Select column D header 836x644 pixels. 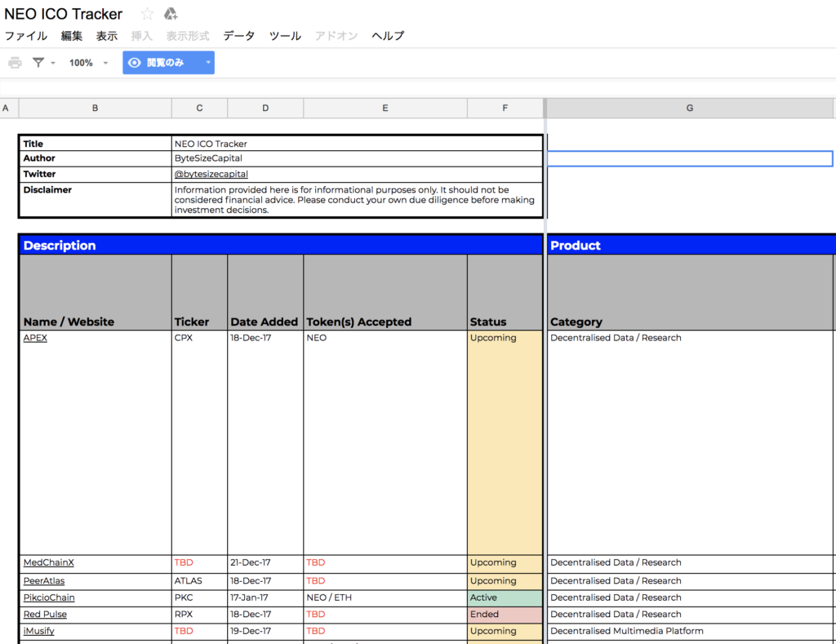(265, 108)
